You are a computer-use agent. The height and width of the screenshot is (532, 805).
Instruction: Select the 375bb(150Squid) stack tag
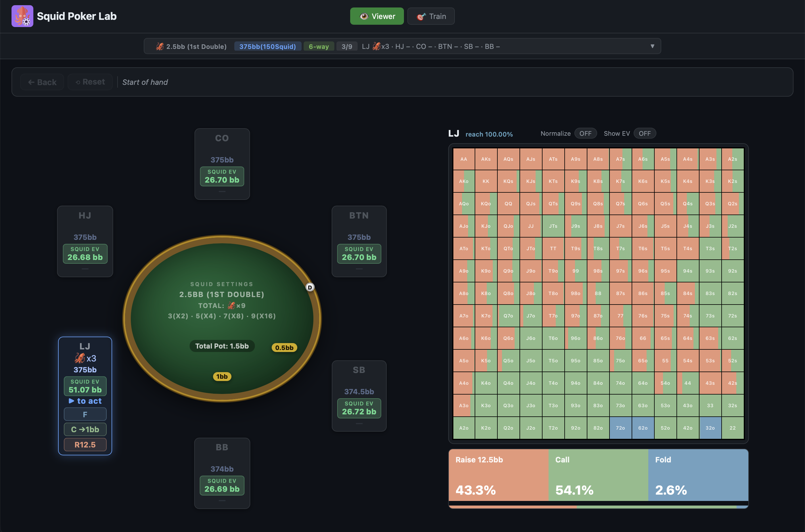pos(267,47)
